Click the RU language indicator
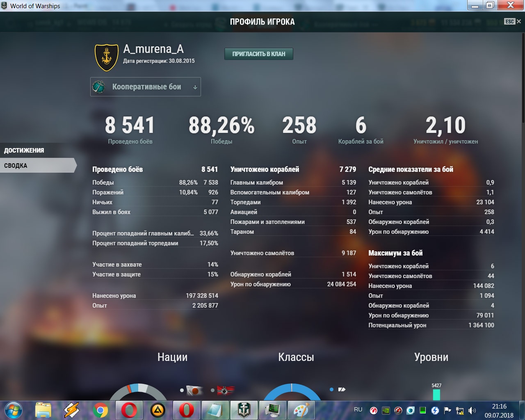The width and height of the screenshot is (525, 420). tap(358, 409)
